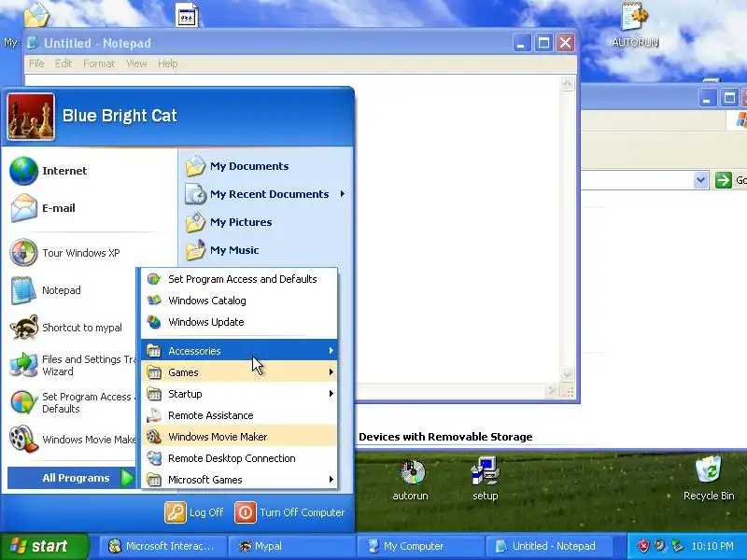
Task: Select the Recycle Bin desktop icon
Action: [709, 478]
